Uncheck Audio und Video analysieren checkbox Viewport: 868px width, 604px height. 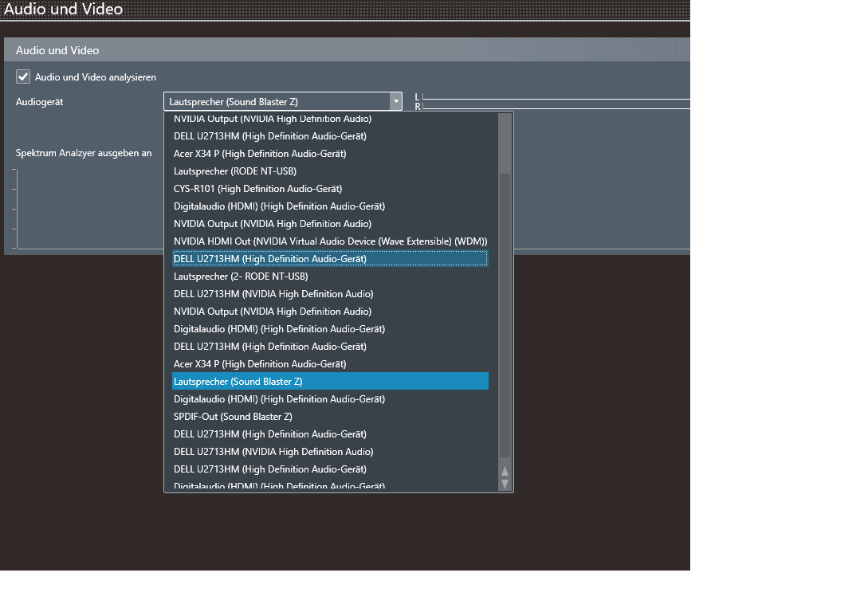22,76
